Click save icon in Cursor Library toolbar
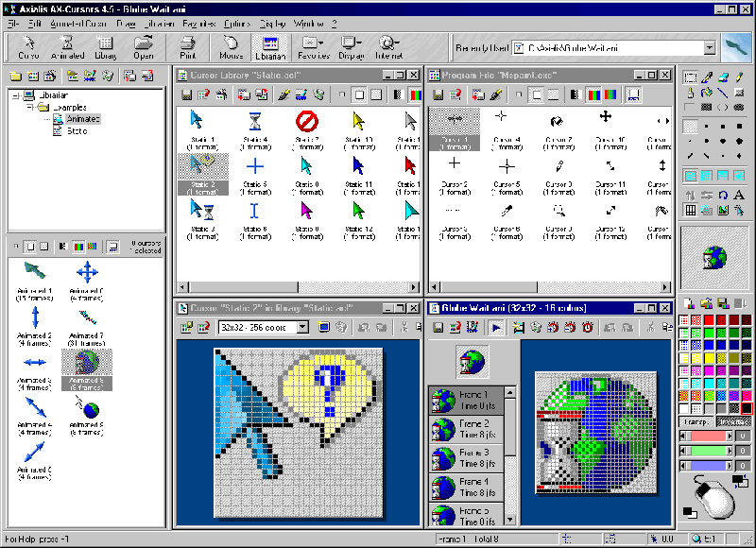The image size is (756, 548). point(186,94)
